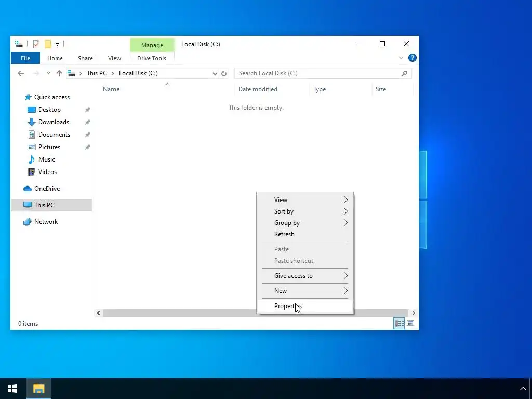Click the Properties quick access toolbar icon

(x=36, y=44)
